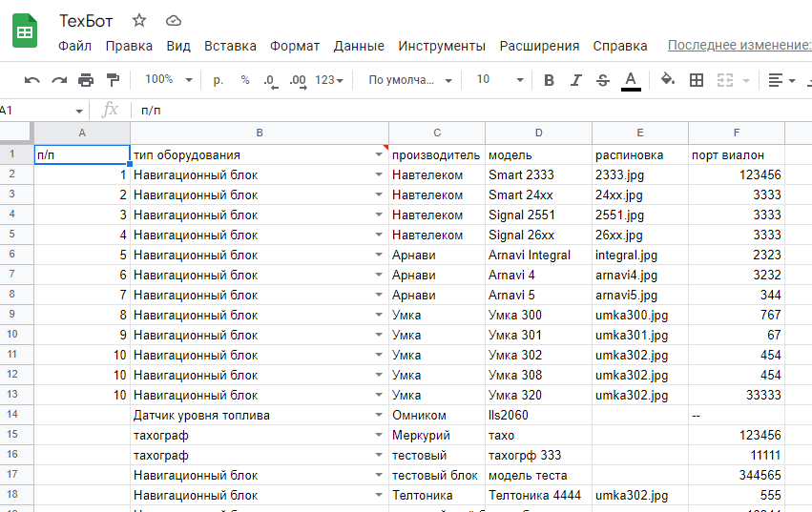Select cell Омником
Screen dimensions: 812x512
coord(437,415)
